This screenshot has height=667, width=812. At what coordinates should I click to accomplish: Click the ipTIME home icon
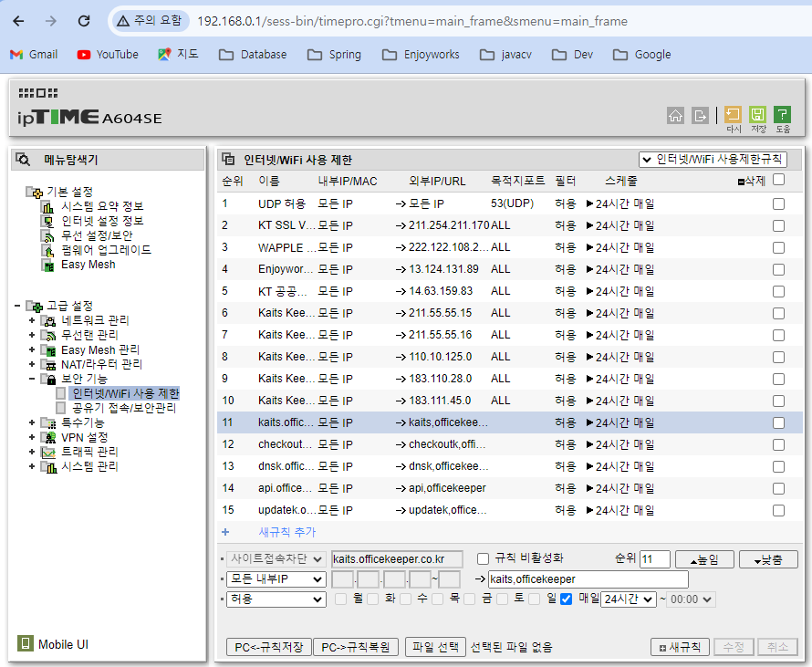675,115
